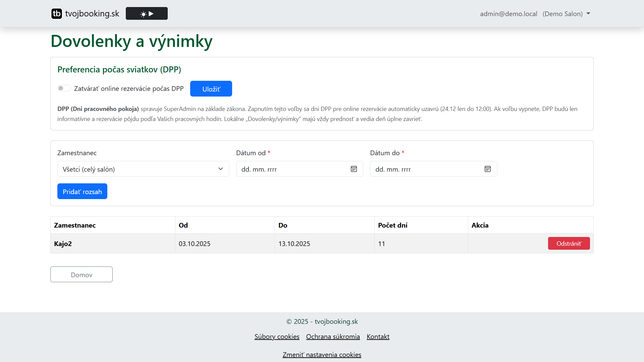
Task: Focus the Dátum do date field
Action: coord(426,169)
